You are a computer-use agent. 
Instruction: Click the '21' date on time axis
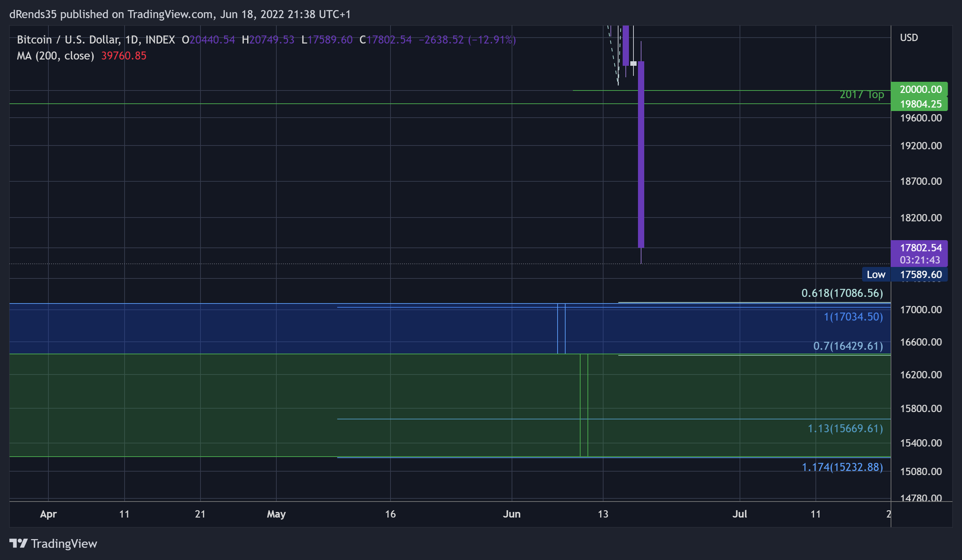(x=200, y=514)
